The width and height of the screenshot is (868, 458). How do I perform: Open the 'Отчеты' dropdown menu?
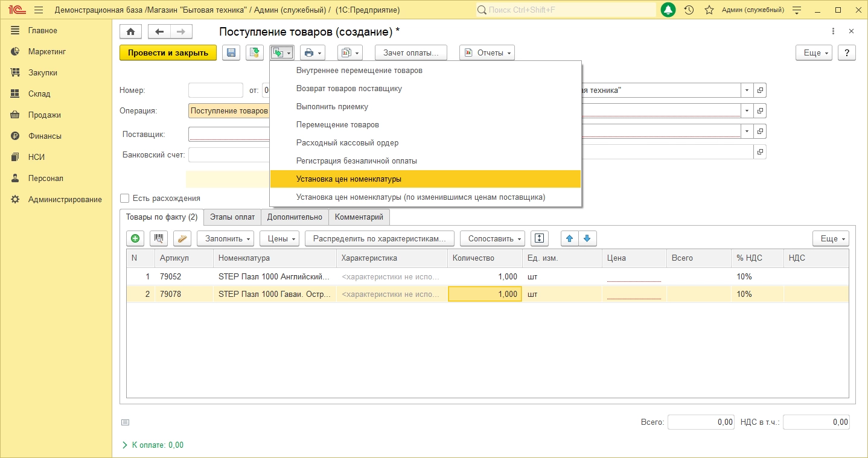click(x=487, y=53)
